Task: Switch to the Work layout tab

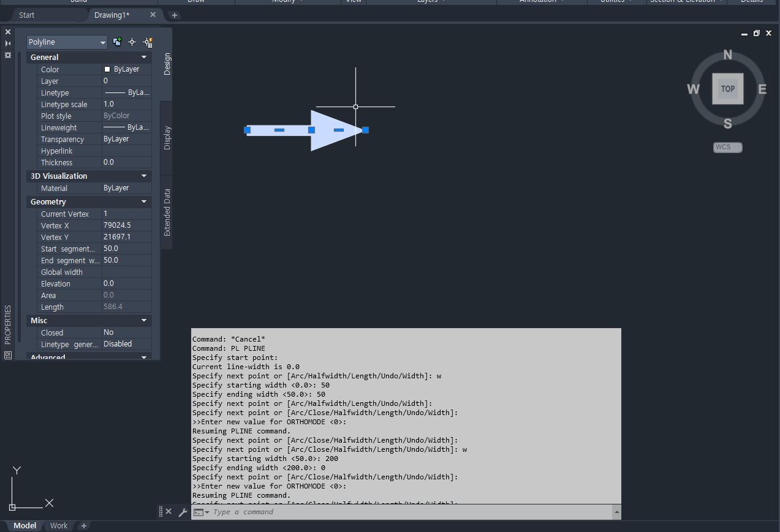Action: pyautogui.click(x=58, y=525)
